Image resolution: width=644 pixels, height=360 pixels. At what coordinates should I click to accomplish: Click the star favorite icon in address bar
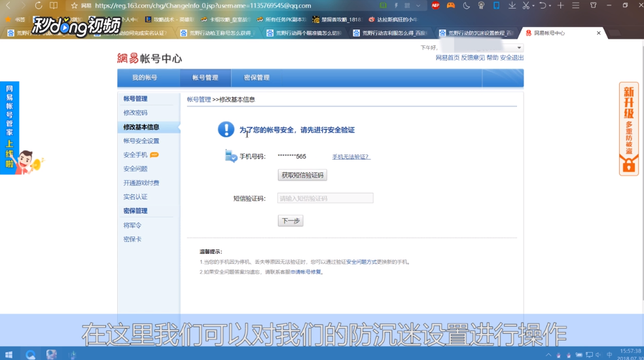click(x=74, y=5)
